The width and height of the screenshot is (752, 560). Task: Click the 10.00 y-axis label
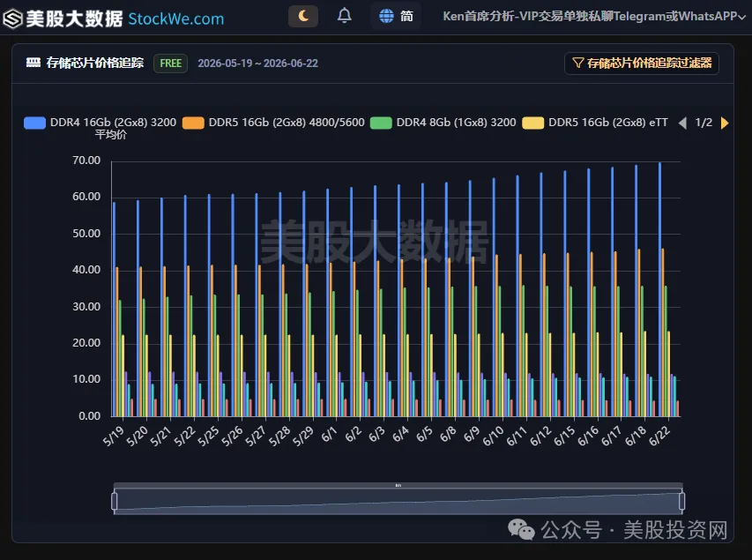(86, 379)
